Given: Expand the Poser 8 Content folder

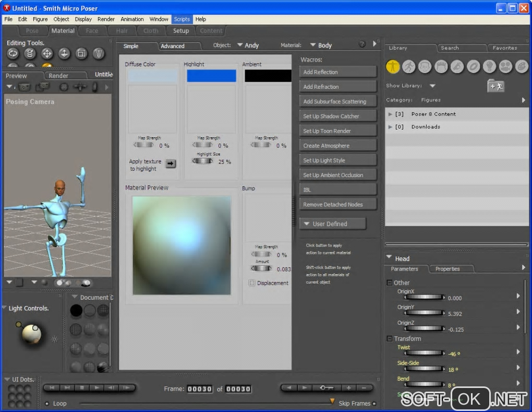Looking at the screenshot, I should [390, 114].
